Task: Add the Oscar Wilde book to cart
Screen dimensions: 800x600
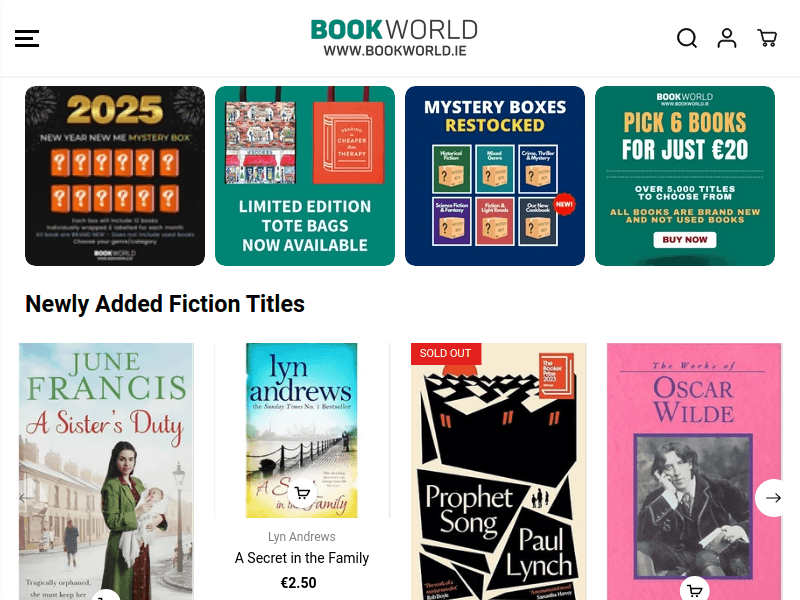Action: (694, 589)
